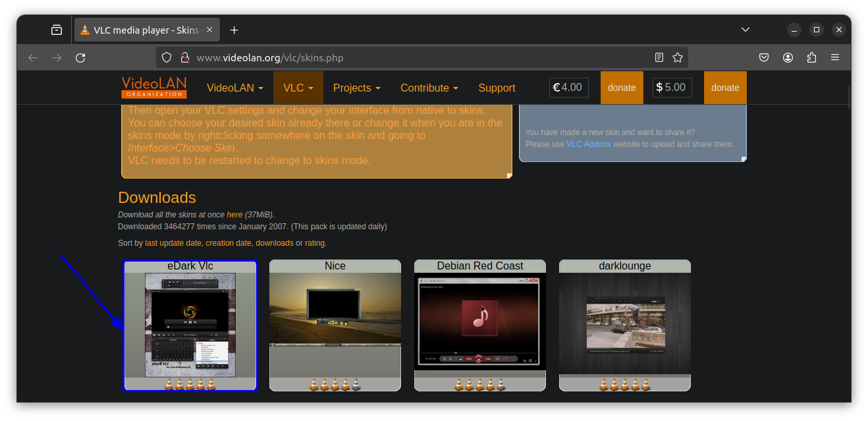This screenshot has height=421, width=868.
Task: Click the dollar donation amount field
Action: tap(672, 87)
